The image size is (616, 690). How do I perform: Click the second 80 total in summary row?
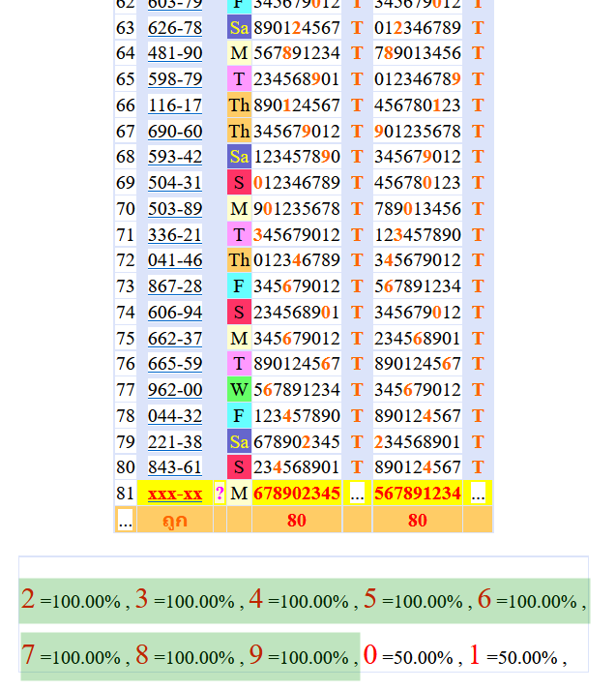[417, 520]
